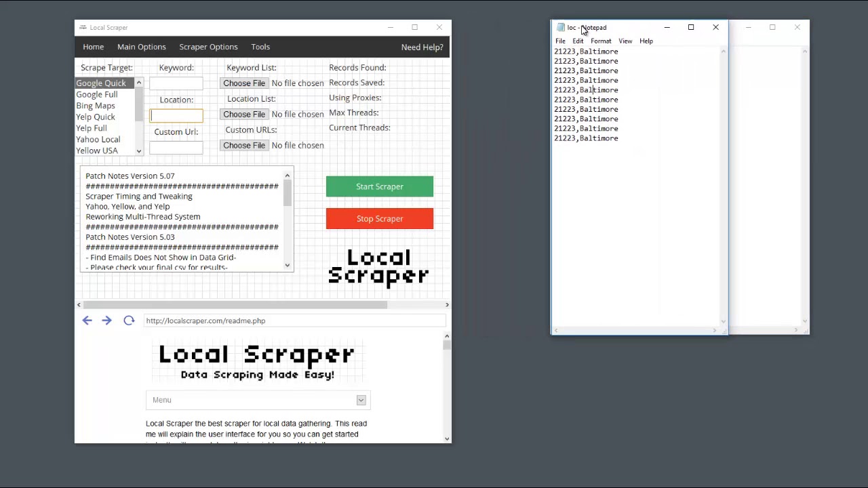Open Scraper Options menu
The width and height of the screenshot is (868, 488).
coord(208,47)
